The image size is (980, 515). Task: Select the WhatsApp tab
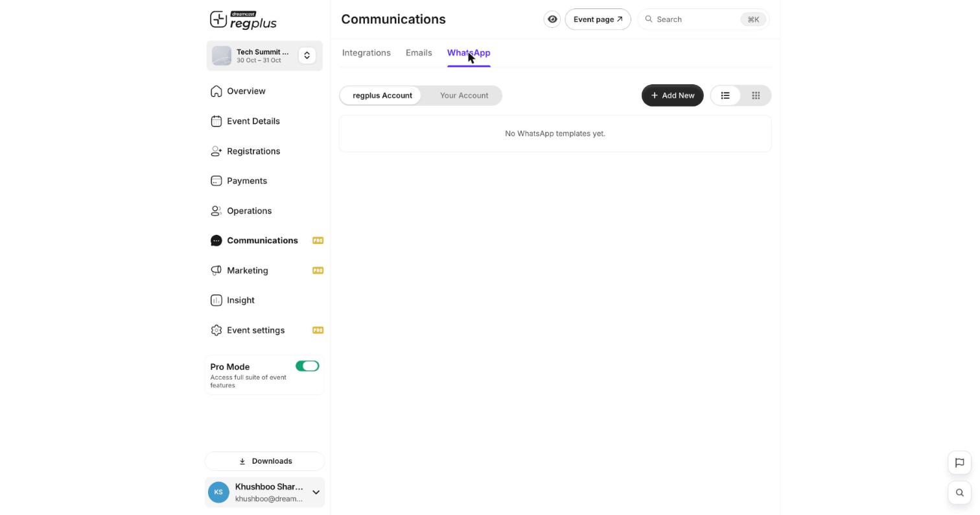[469, 53]
